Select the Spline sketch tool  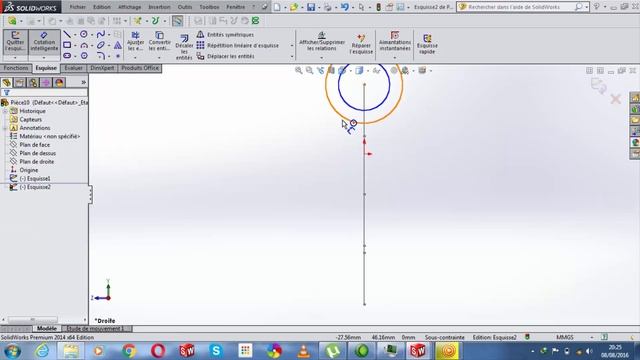point(100,34)
